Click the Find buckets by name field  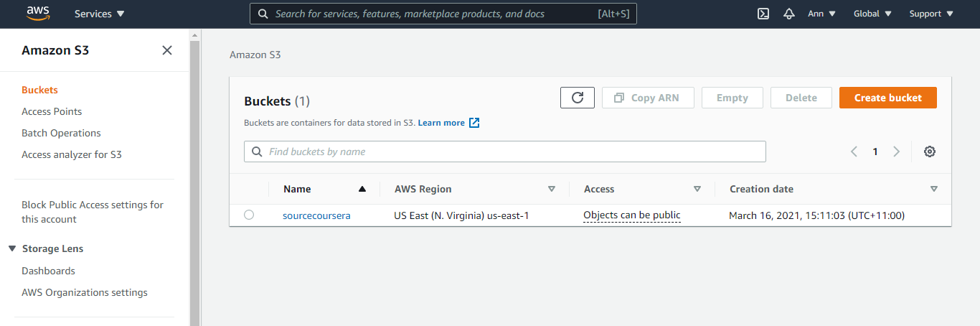[x=505, y=152]
